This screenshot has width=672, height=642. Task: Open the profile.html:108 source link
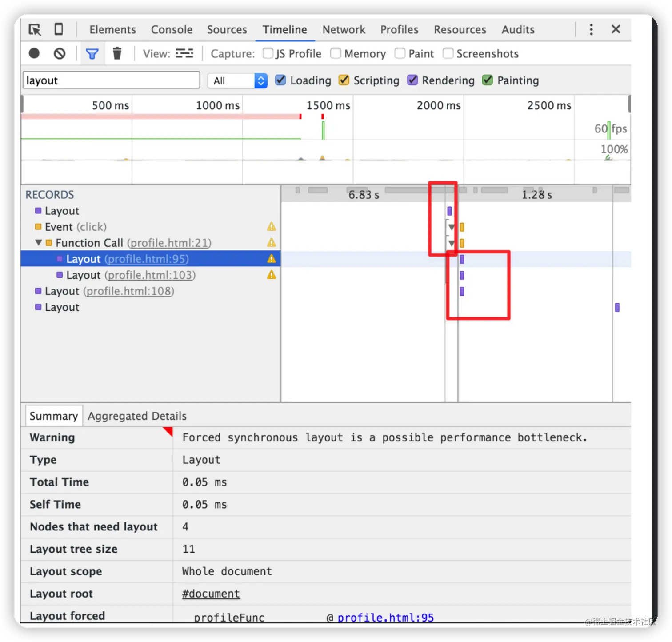[129, 291]
